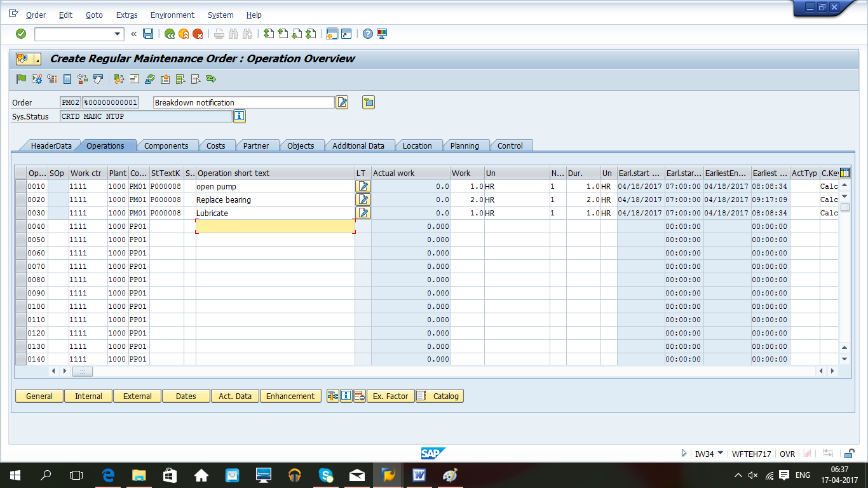Switch to the Components tab
The height and width of the screenshot is (488, 868).
(x=166, y=146)
